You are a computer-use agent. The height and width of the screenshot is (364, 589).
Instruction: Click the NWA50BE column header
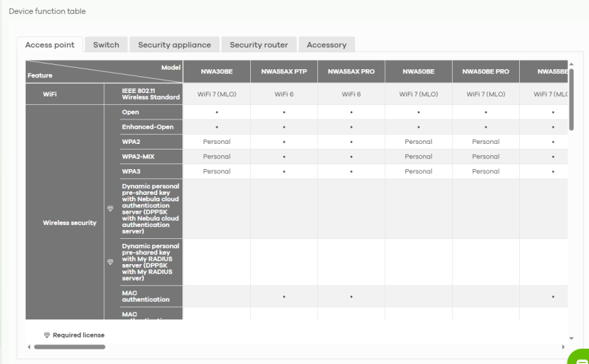419,71
